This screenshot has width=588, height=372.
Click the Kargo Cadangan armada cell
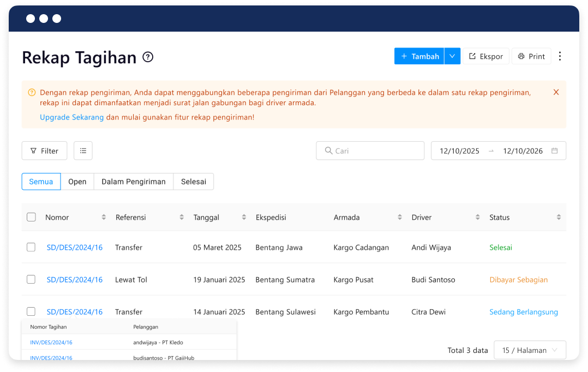[x=361, y=248]
